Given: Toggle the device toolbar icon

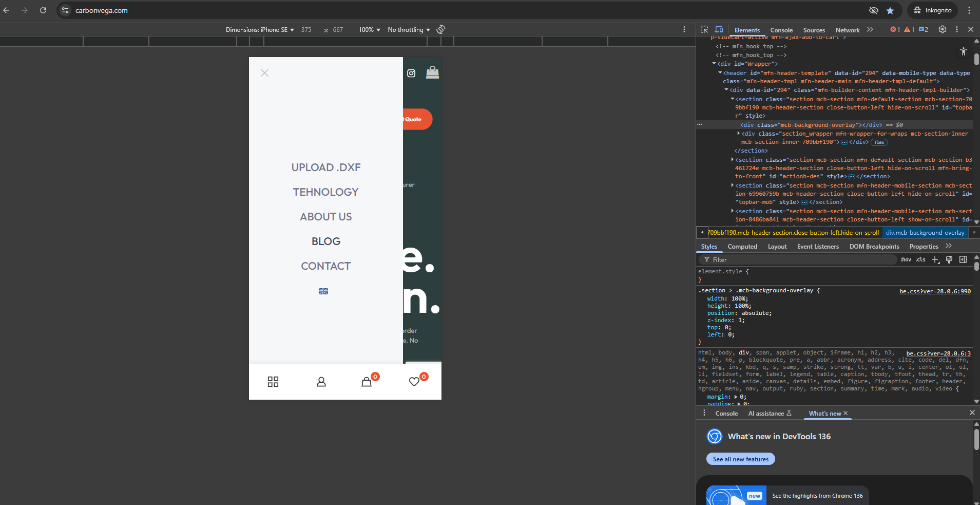Looking at the screenshot, I should (719, 30).
